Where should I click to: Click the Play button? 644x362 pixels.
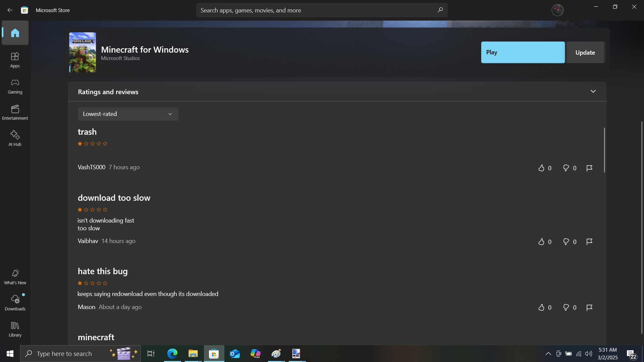[523, 52]
